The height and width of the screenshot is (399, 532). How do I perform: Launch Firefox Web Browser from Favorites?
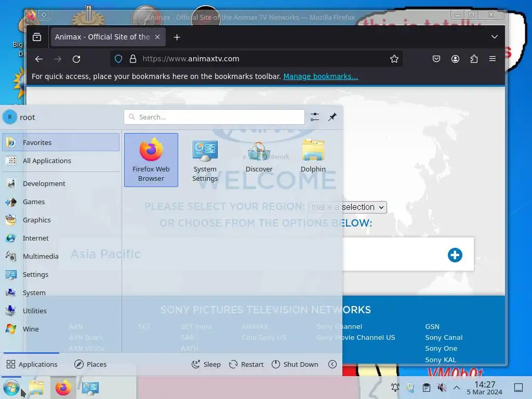click(151, 160)
